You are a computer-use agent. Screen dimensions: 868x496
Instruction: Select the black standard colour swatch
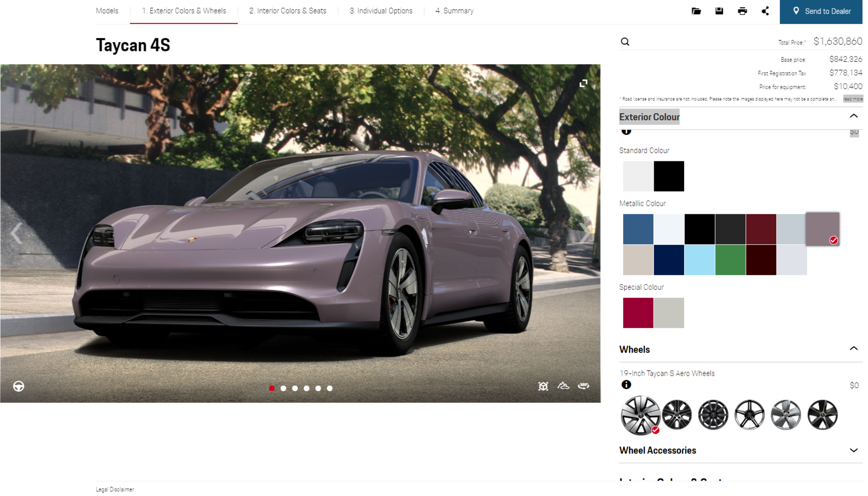668,176
